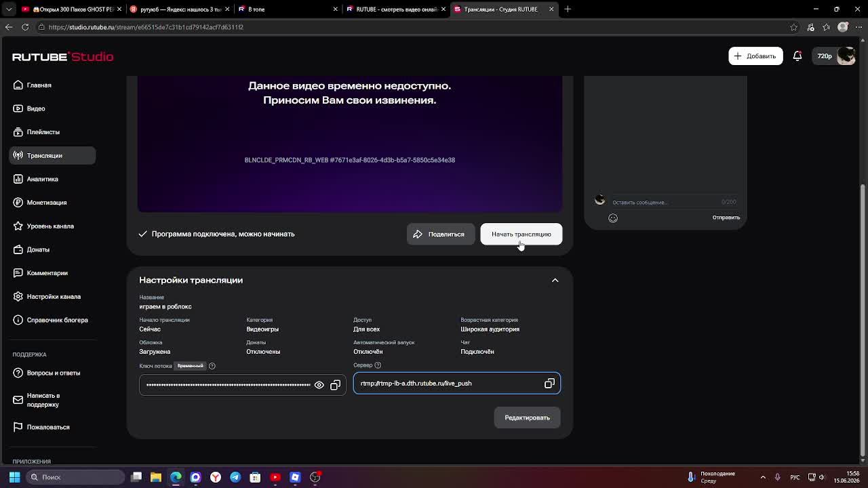Viewport: 868px width, 488px height.
Task: Open a new browser tab
Action: (x=568, y=9)
